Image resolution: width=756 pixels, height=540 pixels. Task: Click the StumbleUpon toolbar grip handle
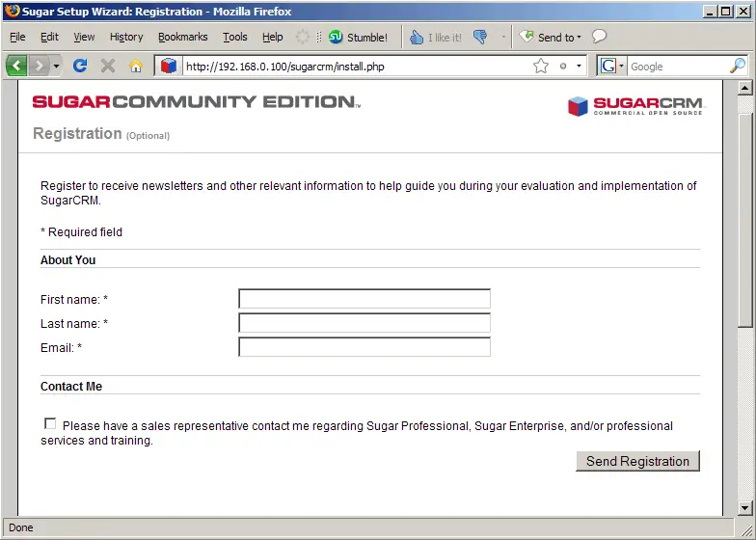click(x=318, y=37)
